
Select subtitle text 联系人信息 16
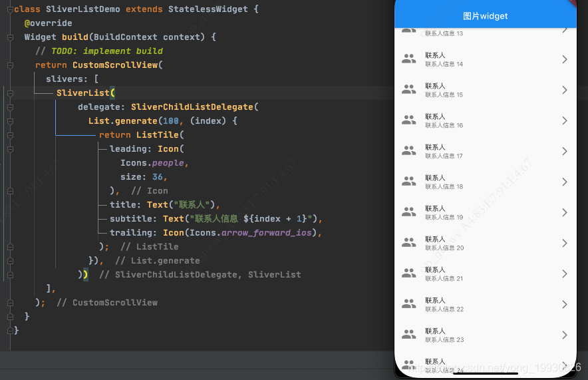(444, 126)
